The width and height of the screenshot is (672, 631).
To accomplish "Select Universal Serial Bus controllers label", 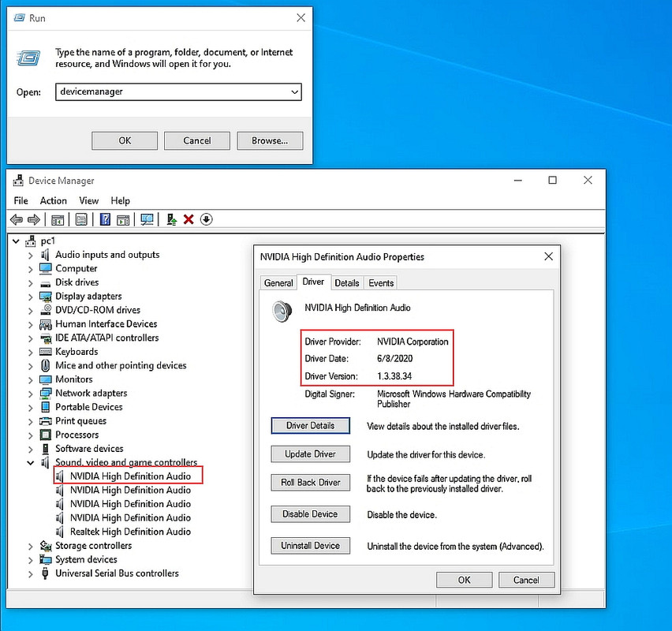I will point(117,573).
